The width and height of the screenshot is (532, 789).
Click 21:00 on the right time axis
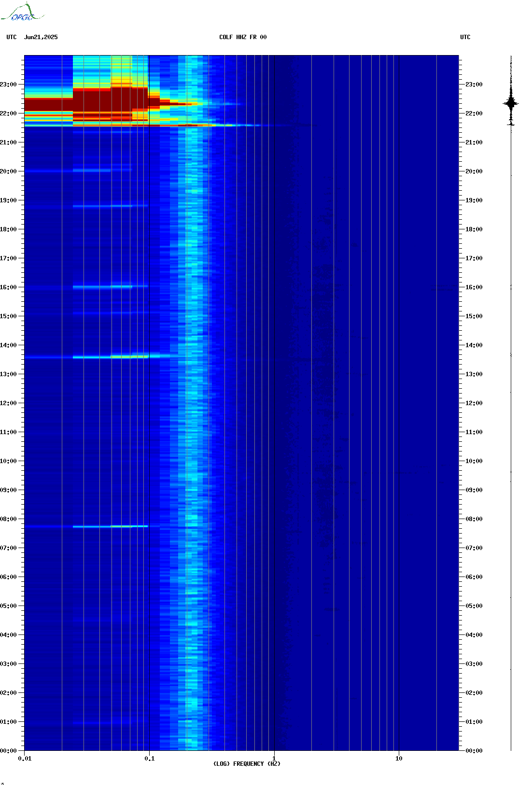pos(474,142)
